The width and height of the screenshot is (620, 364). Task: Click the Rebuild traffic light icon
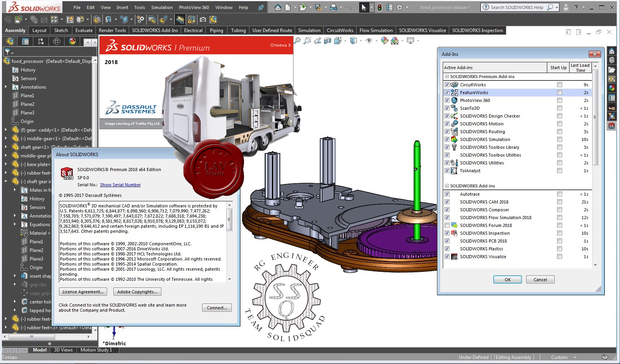pos(379,7)
